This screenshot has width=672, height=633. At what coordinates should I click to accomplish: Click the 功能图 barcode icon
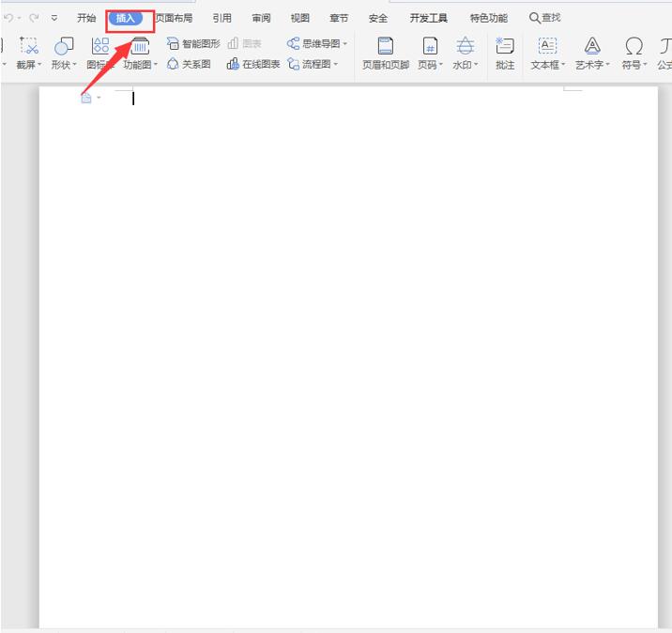pos(140,46)
